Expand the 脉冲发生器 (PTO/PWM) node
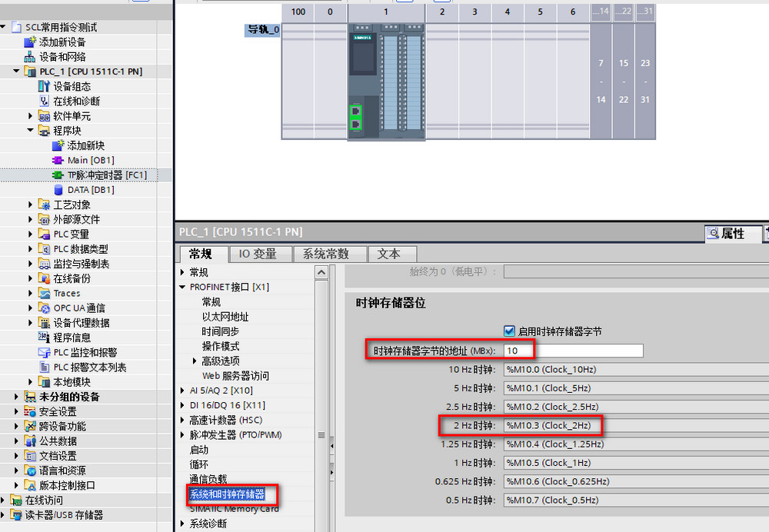769x532 pixels. (x=182, y=435)
